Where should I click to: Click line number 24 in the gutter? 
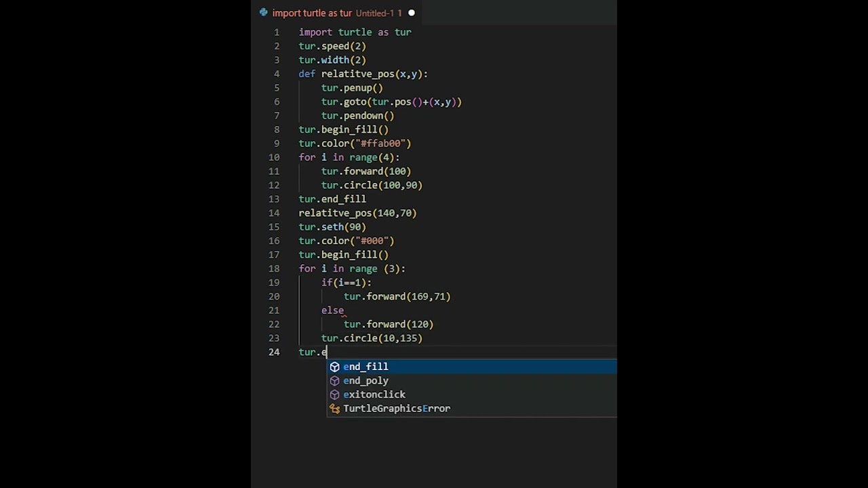tap(274, 352)
